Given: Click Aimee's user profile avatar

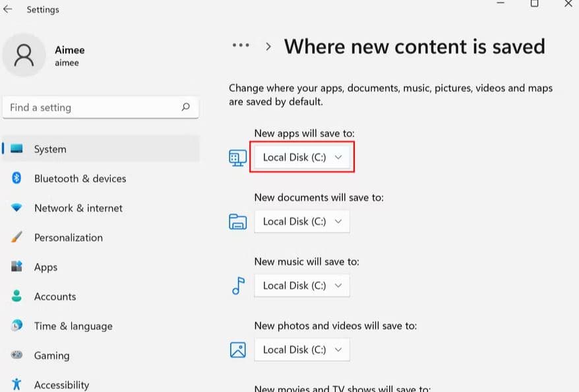Looking at the screenshot, I should point(24,55).
